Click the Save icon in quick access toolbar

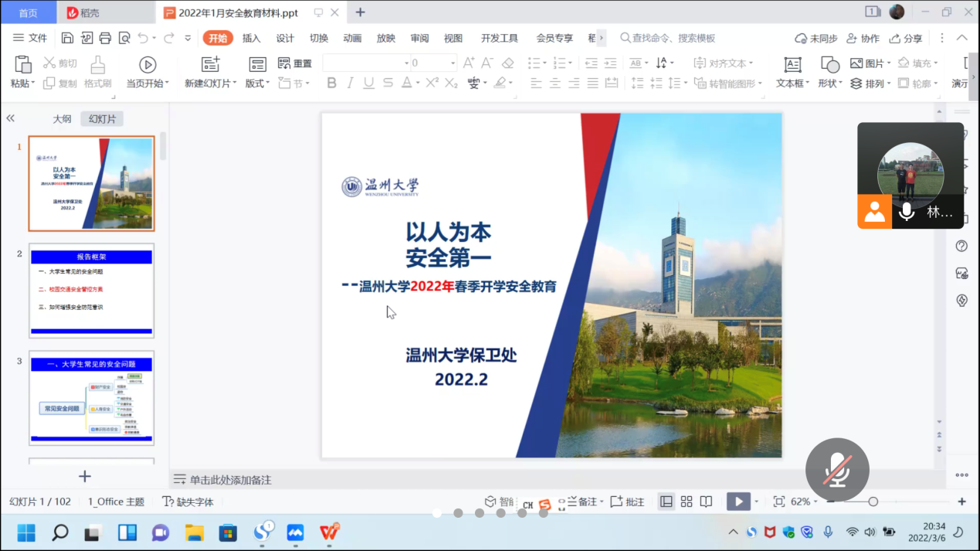pos(67,38)
